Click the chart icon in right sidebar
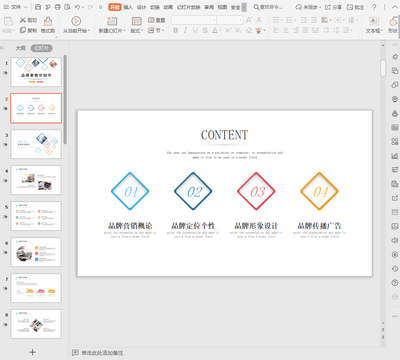The height and width of the screenshot is (360, 400). coord(395,156)
